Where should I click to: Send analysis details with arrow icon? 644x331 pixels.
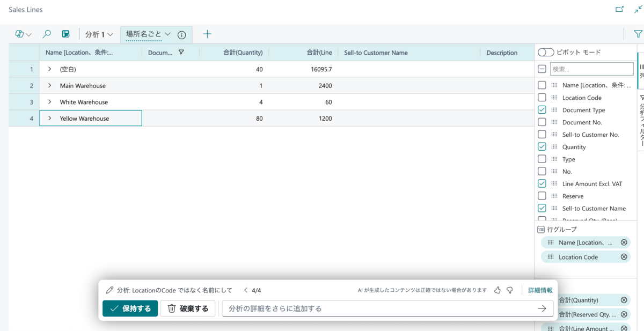542,308
